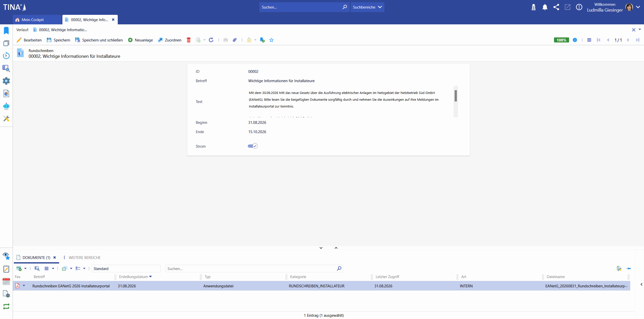Click the PDF icon of Rundschreiben document
The image size is (644, 319).
coord(17,286)
